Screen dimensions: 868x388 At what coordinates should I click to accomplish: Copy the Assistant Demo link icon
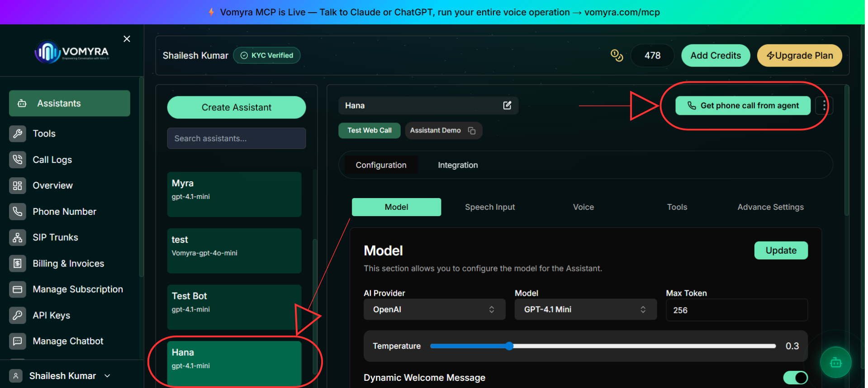[472, 131]
